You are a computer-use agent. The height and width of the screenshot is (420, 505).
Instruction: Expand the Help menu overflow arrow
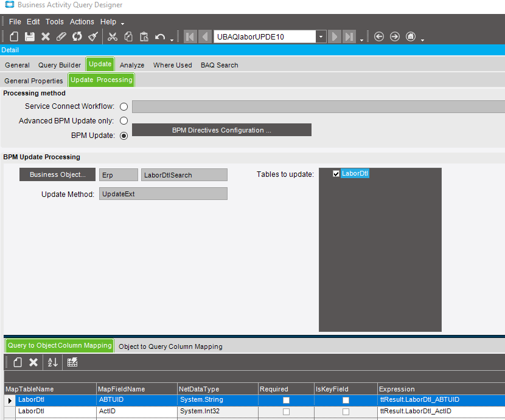pyautogui.click(x=123, y=23)
